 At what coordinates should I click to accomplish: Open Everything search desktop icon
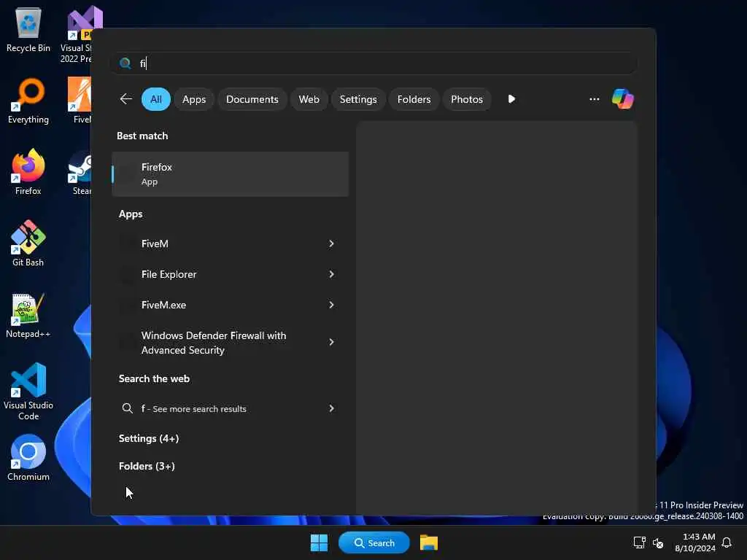click(28, 101)
